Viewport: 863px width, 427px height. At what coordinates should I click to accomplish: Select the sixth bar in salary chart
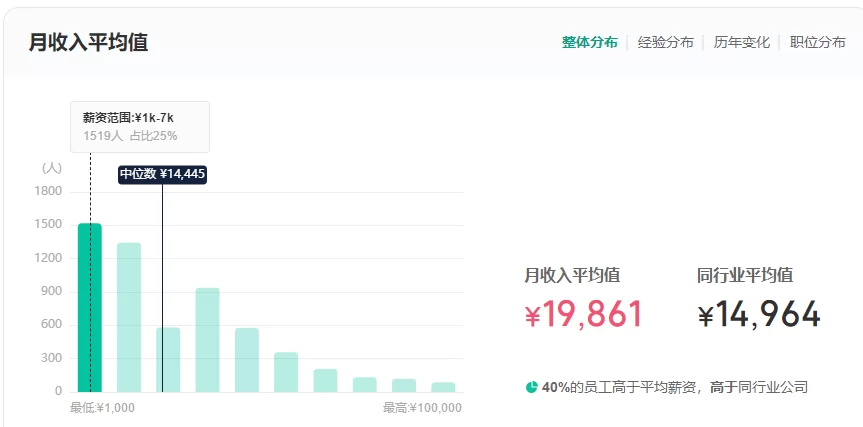pos(286,372)
